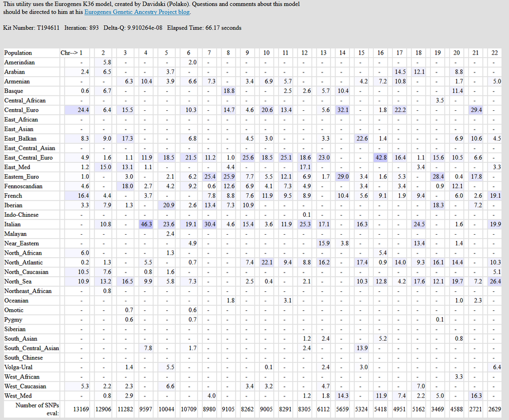The width and height of the screenshot is (509, 420).
Task: Select West_Med chromosome 21 value 16.3
Action: click(x=476, y=396)
